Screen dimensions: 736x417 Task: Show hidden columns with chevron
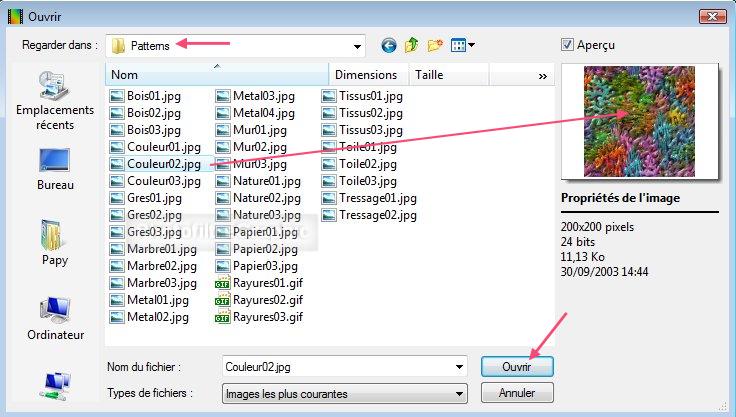[543, 76]
